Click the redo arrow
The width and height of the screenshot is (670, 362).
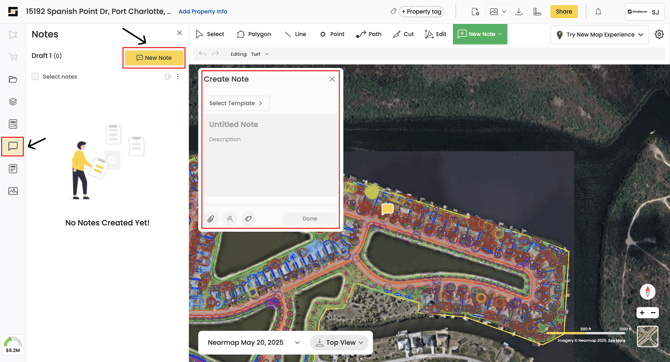click(x=215, y=54)
